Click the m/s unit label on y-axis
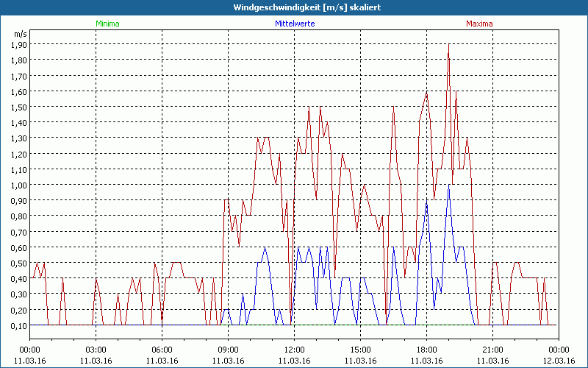The height and width of the screenshot is (368, 588). coord(19,34)
